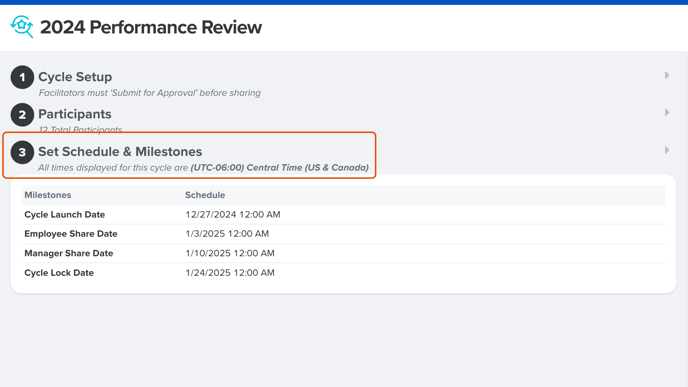Toggle the Set Schedule & Milestones arrow
This screenshot has height=387, width=688.
tap(666, 150)
